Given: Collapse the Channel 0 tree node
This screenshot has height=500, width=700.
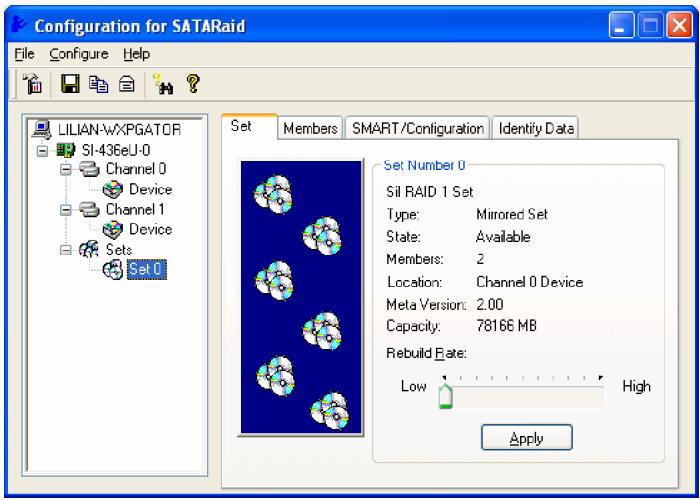Looking at the screenshot, I should (x=66, y=170).
